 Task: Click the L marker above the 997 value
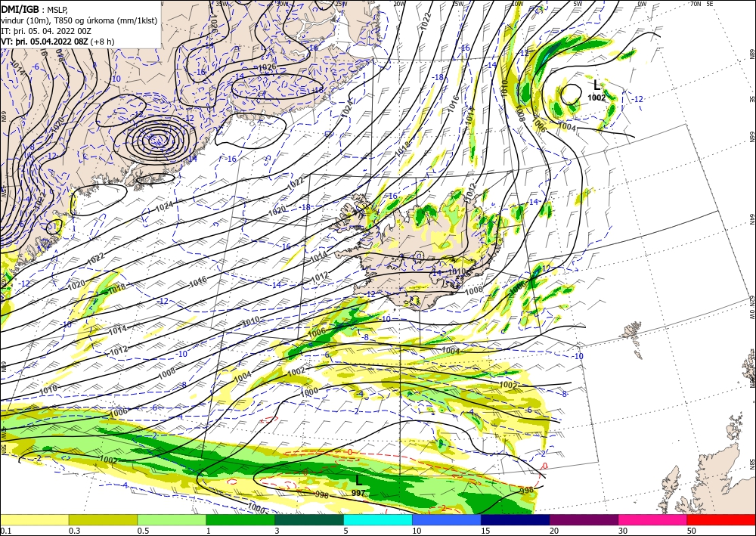click(x=358, y=481)
